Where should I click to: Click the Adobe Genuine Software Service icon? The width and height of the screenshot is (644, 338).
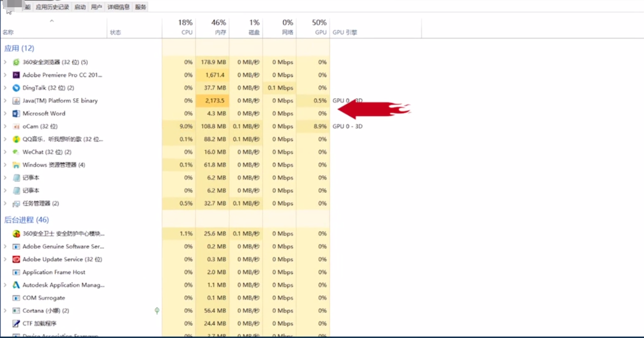pyautogui.click(x=16, y=246)
